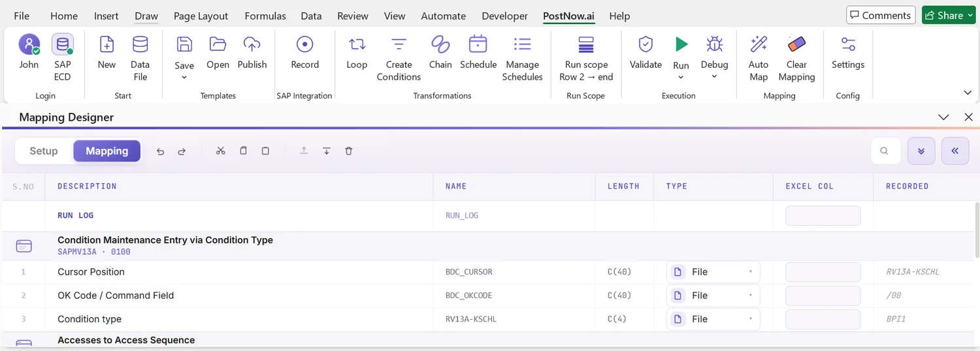The image size is (980, 351).
Task: Click Clear Mapping eraser icon
Action: click(x=796, y=44)
